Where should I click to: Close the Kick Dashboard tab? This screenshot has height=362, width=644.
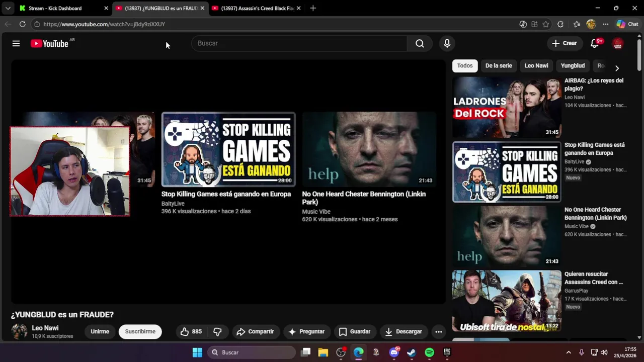[x=106, y=8]
